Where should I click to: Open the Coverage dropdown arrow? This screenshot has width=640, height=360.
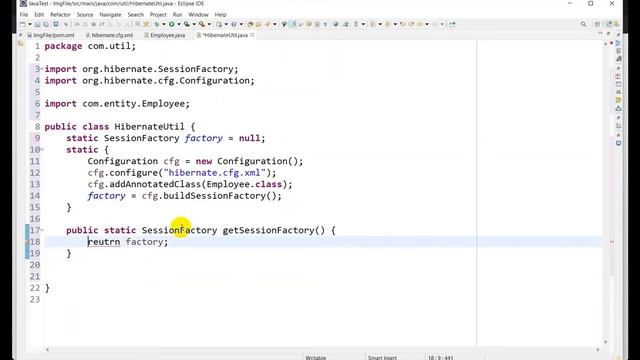[194, 24]
